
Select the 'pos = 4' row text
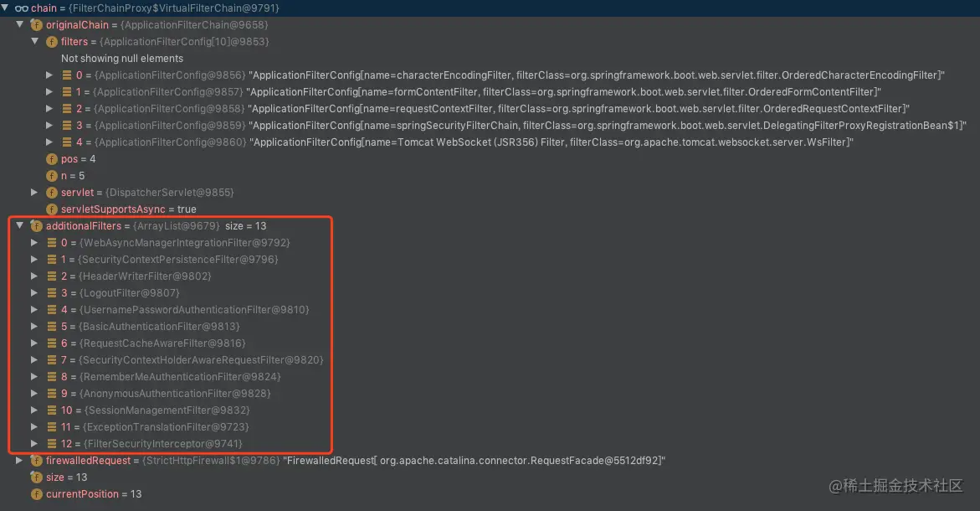78,159
